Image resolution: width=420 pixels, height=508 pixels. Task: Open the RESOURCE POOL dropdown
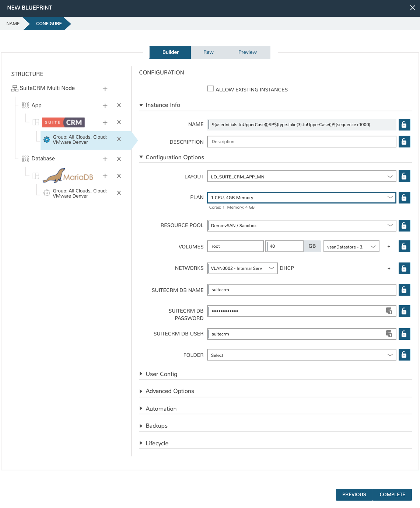301,226
